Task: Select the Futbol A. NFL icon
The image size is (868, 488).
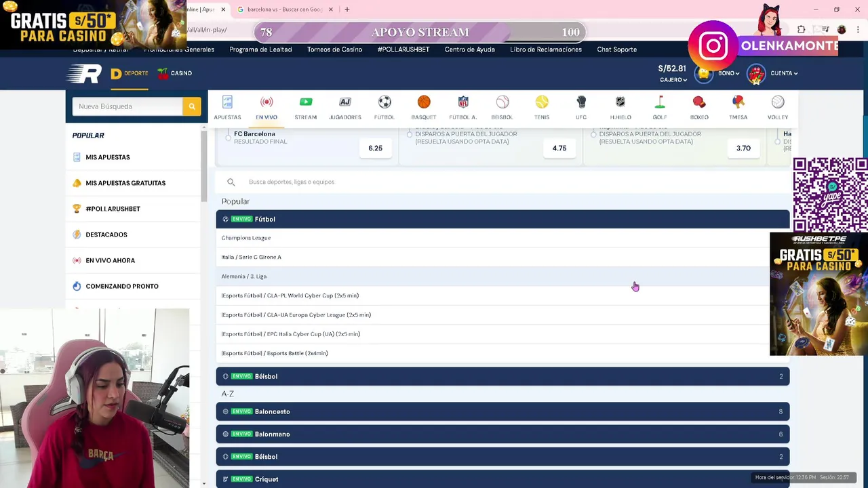Action: click(x=463, y=102)
